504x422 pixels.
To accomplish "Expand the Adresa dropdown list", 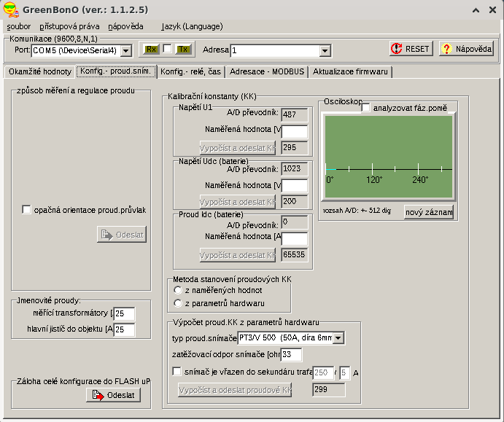I will [x=325, y=50].
